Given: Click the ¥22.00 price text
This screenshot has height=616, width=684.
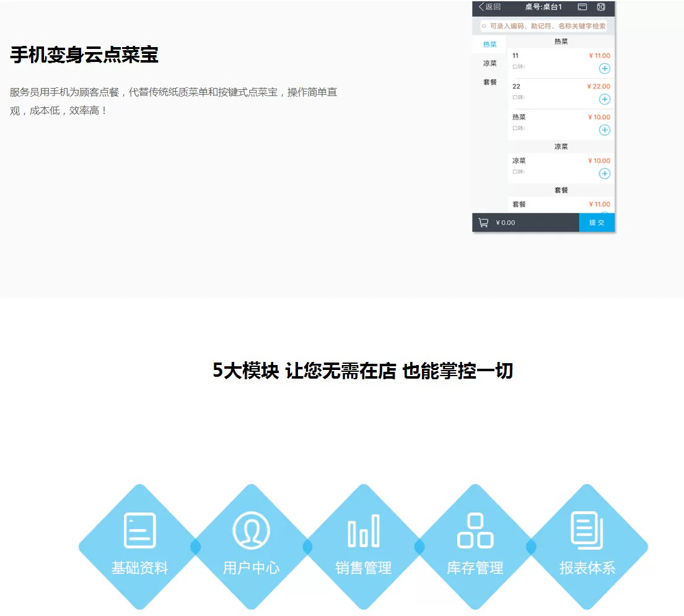Looking at the screenshot, I should click(598, 86).
